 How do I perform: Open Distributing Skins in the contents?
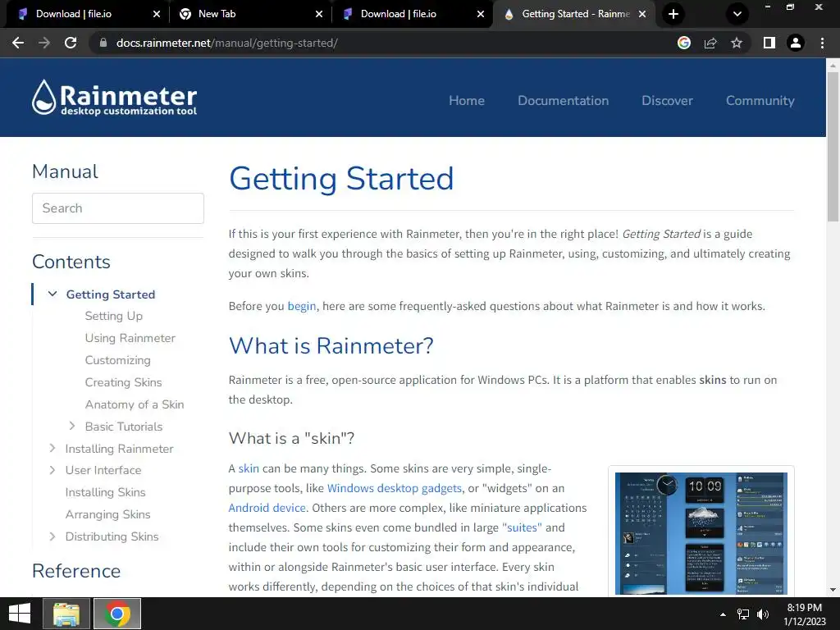pos(112,536)
